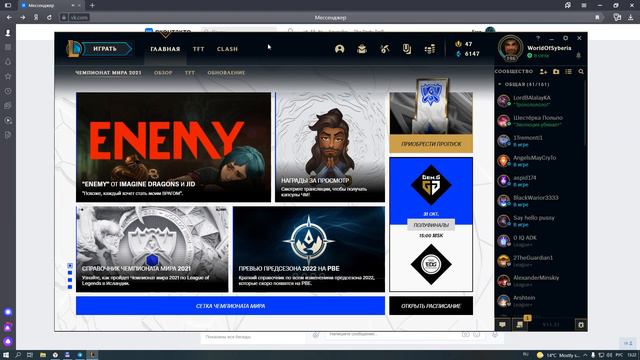Open the Clash shield-cards icon
This screenshot has height=360, width=640.
(407, 49)
